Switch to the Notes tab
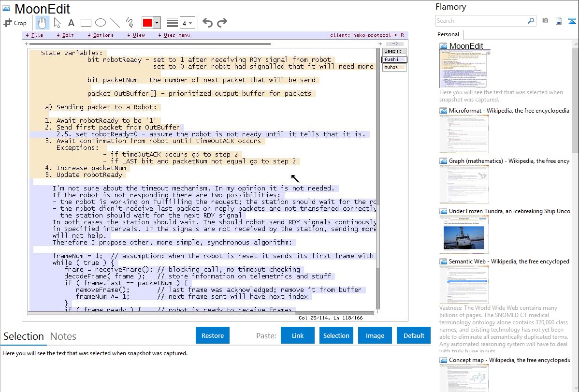 (x=63, y=336)
